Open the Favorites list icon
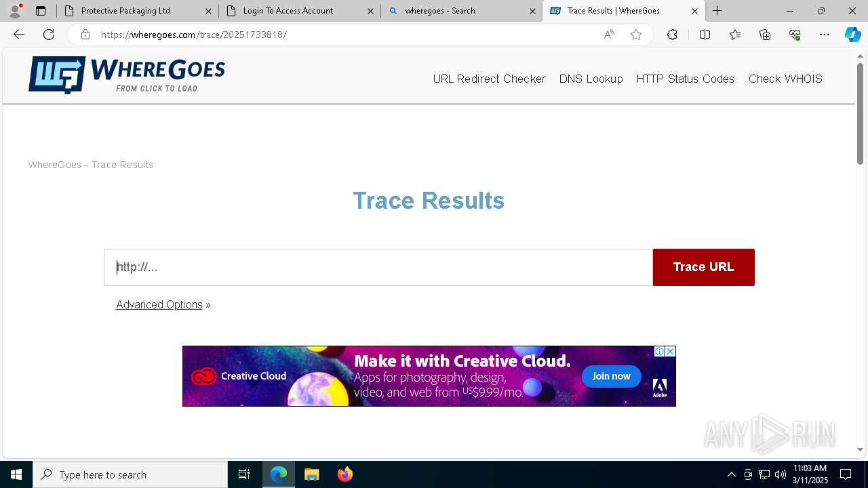 [735, 35]
